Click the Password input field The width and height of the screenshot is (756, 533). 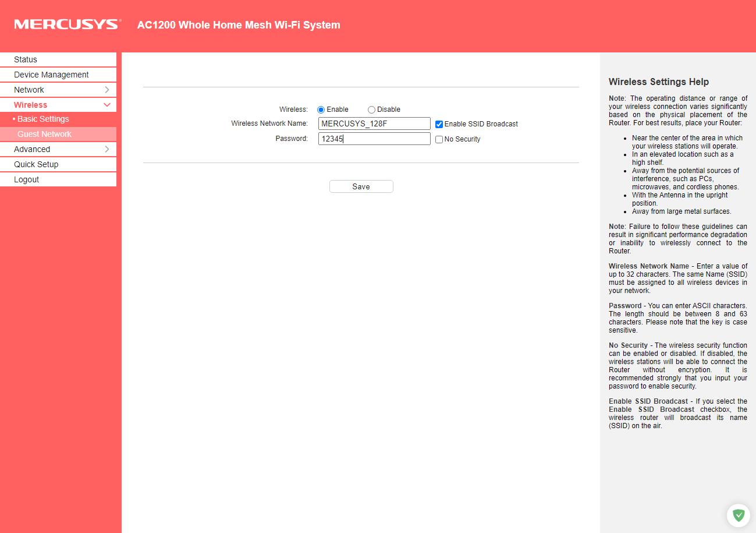coord(374,139)
